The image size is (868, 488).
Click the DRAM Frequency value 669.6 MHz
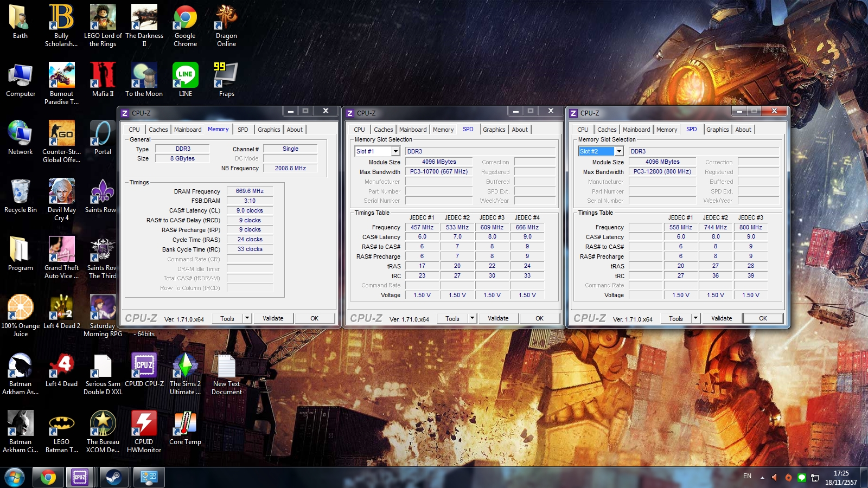pos(250,191)
